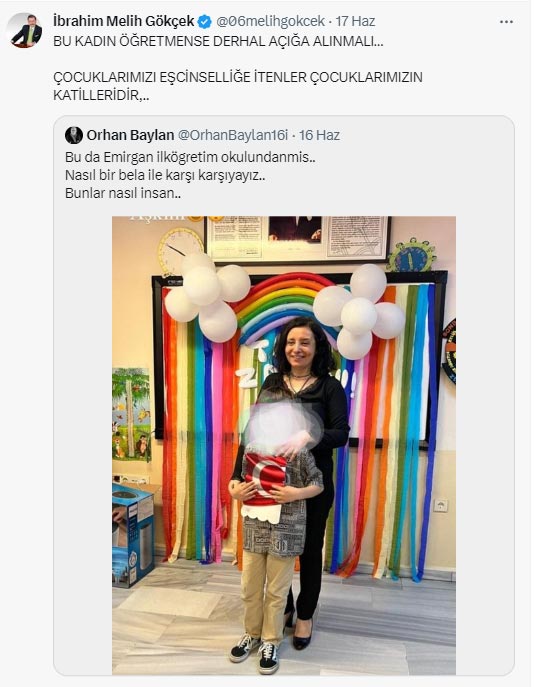Viewport: 535px width, 687px height.
Task: Click İbrahim Melih Gökçek's profile avatar
Action: coord(25,30)
